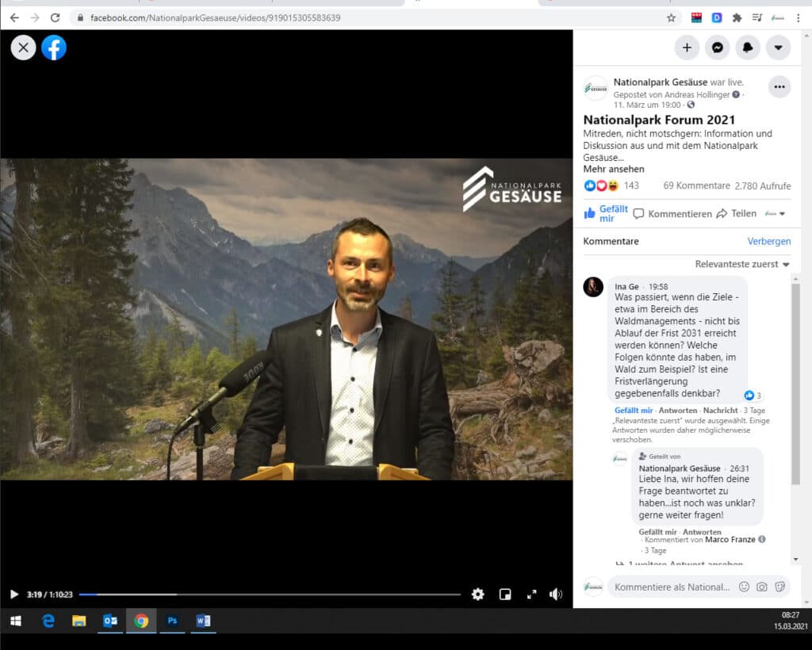Click Mehr ansehen to expand description
The width and height of the screenshot is (812, 650).
[614, 169]
